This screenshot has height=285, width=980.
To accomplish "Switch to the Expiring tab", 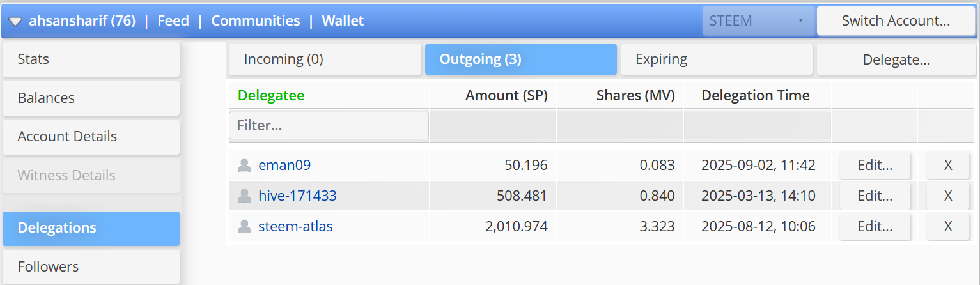I will tap(716, 59).
